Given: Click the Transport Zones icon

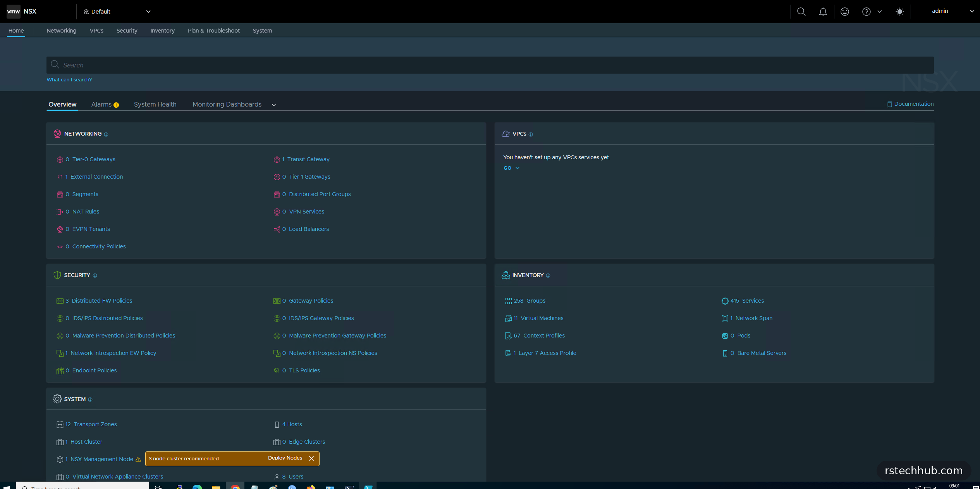Looking at the screenshot, I should tap(60, 425).
